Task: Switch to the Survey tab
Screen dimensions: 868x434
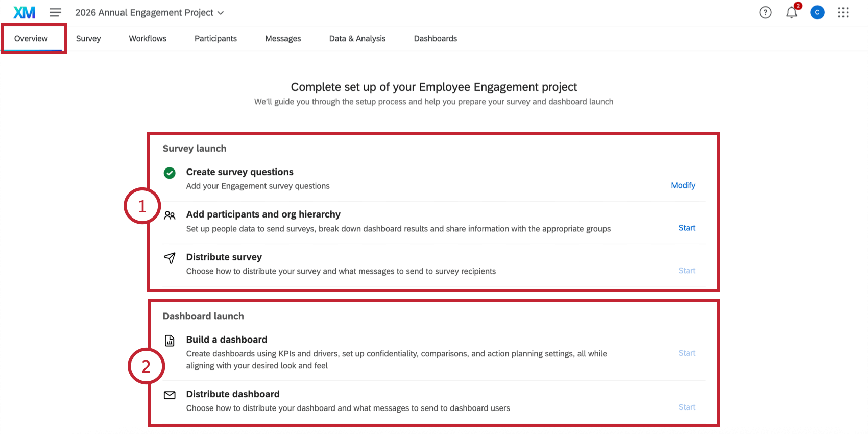Action: point(88,38)
